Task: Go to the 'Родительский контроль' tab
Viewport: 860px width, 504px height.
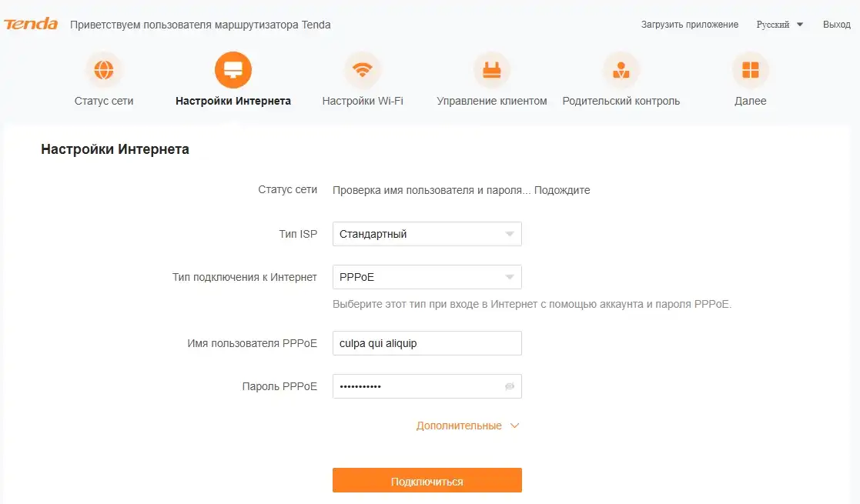Action: [x=621, y=100]
